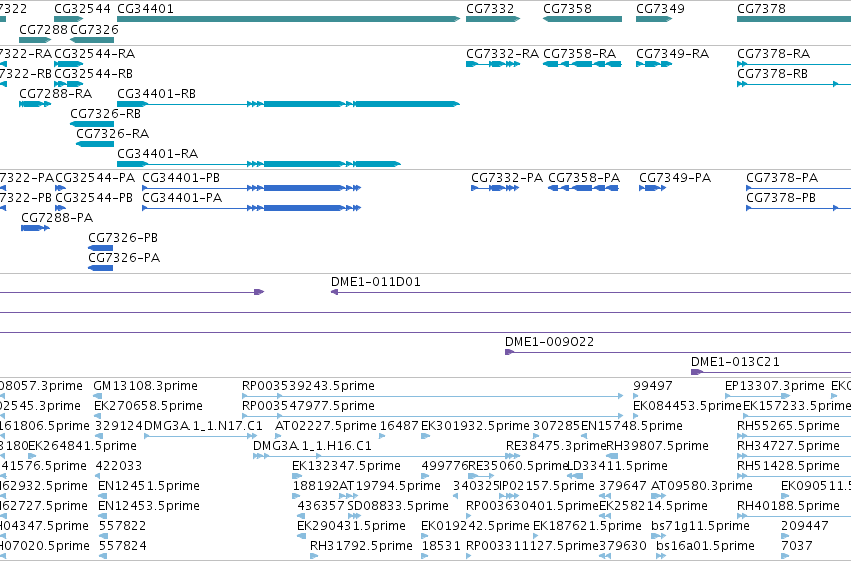Select the CG7349-RA transcript label
Viewport: 851px width, 561px height.
(672, 54)
